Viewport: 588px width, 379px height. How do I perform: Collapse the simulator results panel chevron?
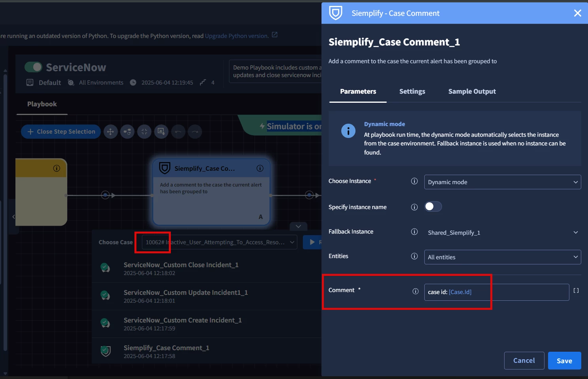(x=299, y=226)
